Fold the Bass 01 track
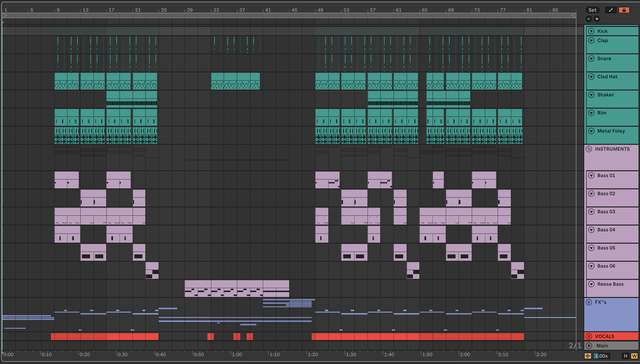640x364 pixels. click(x=591, y=175)
